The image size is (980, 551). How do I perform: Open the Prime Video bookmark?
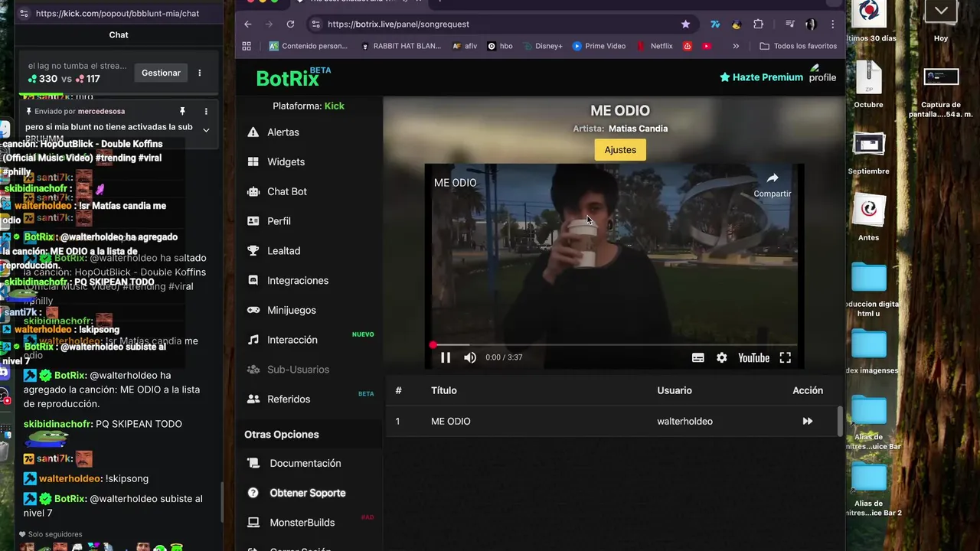pos(599,46)
